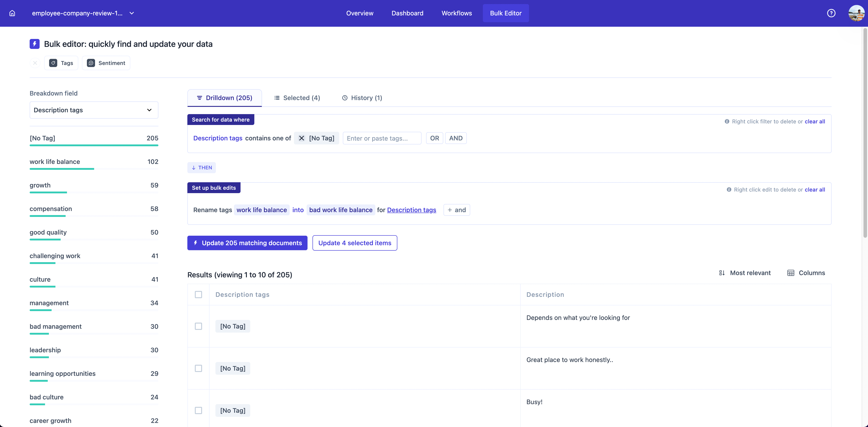Image resolution: width=868 pixels, height=427 pixels.
Task: Click 'clear all' link in search filter
Action: tap(815, 121)
